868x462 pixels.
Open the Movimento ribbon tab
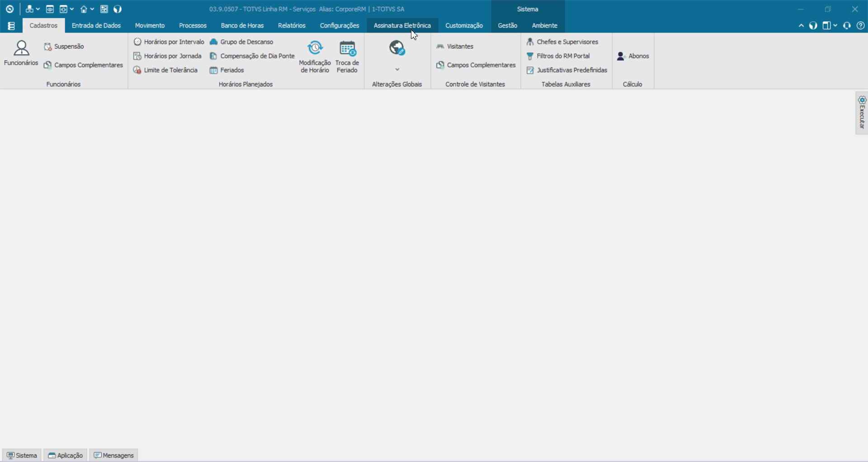(x=150, y=25)
